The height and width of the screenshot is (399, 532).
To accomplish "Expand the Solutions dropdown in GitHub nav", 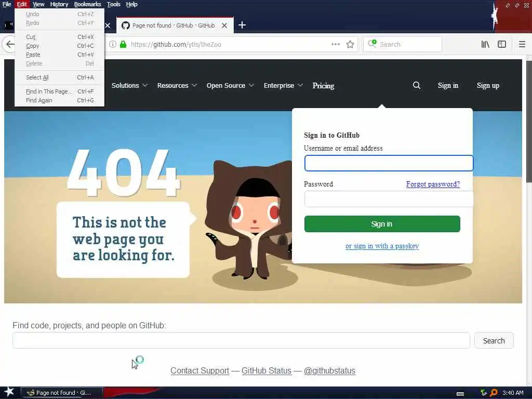I will tap(129, 86).
